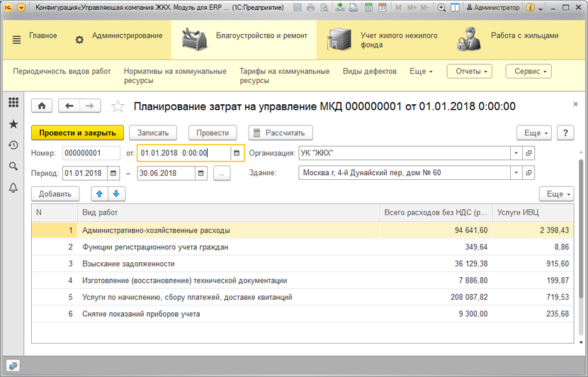Screen dimensions: 588x377
Task: Open calendar for period end date
Action: [x=201, y=174]
